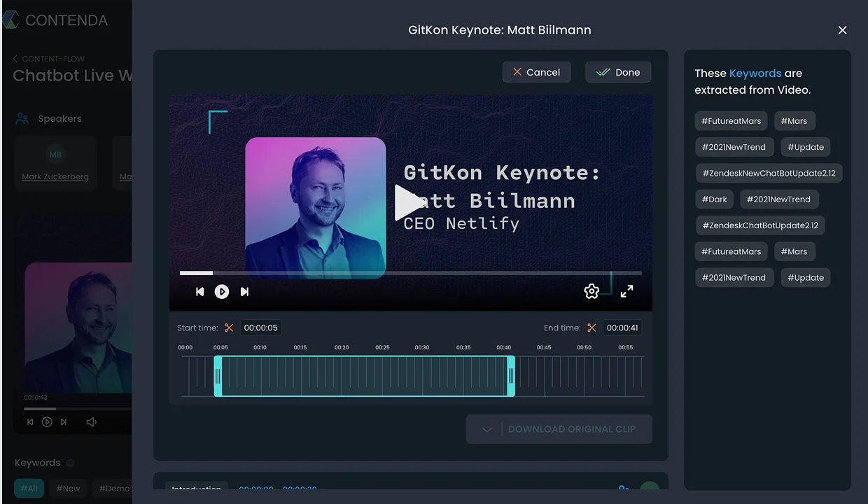Click the 00:25 label on the trim timeline
The width and height of the screenshot is (868, 504).
pos(382,347)
